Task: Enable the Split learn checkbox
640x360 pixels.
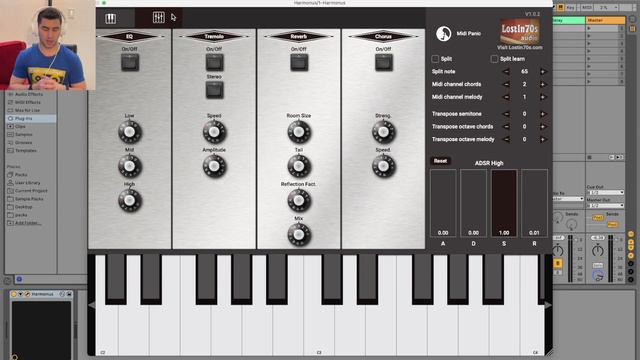Action: click(494, 59)
